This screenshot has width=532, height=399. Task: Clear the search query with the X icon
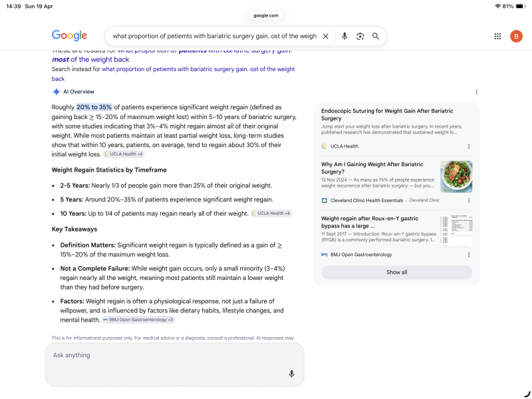[325, 37]
